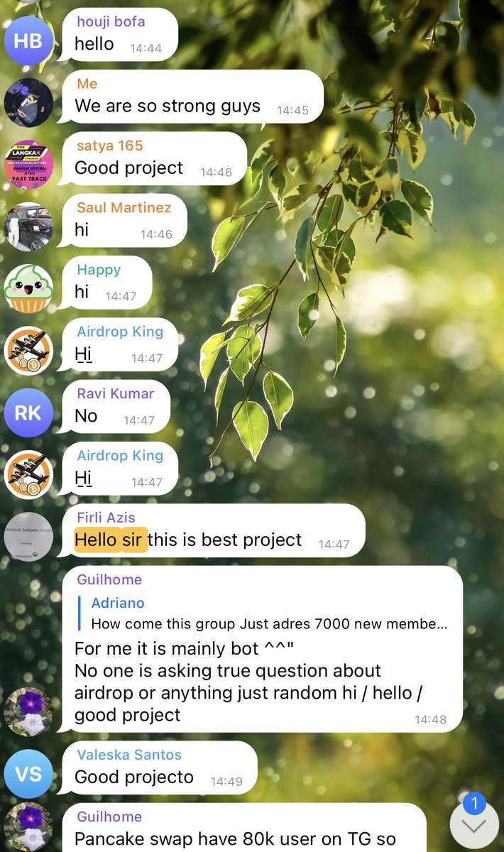Open the Me profile avatar

pos(28,103)
